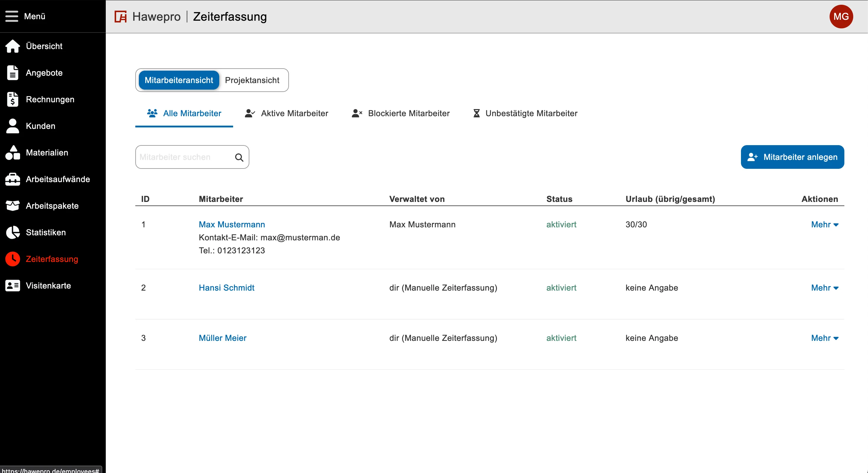Open the Rechnungen menu entry
This screenshot has height=473, width=868.
(x=50, y=99)
